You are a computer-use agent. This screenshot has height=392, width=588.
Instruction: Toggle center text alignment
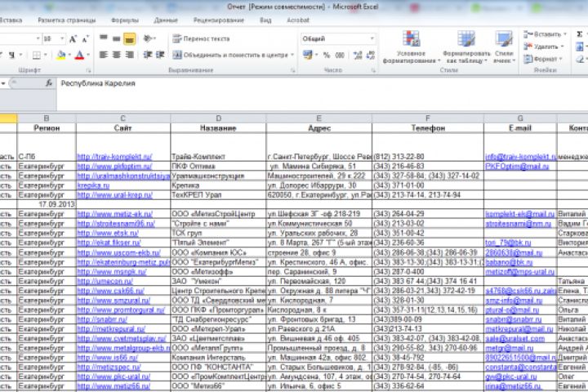click(117, 55)
